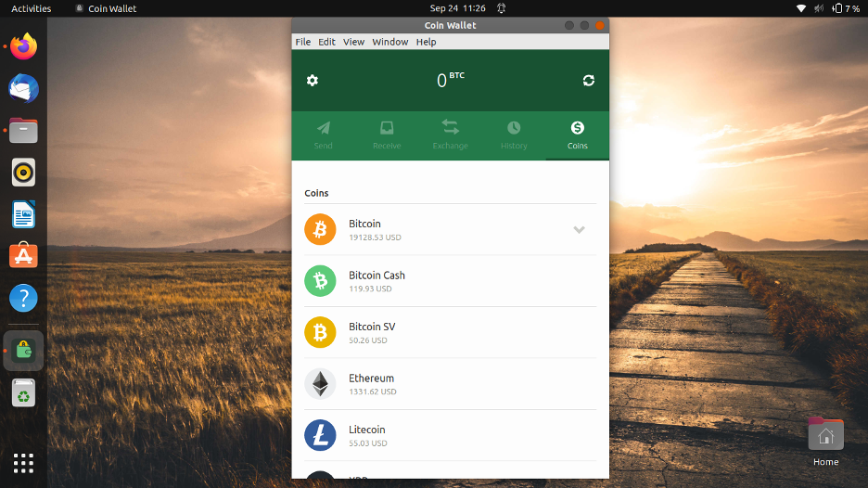Image resolution: width=868 pixels, height=488 pixels.
Task: Launch Firefox from the dock
Action: [23, 46]
